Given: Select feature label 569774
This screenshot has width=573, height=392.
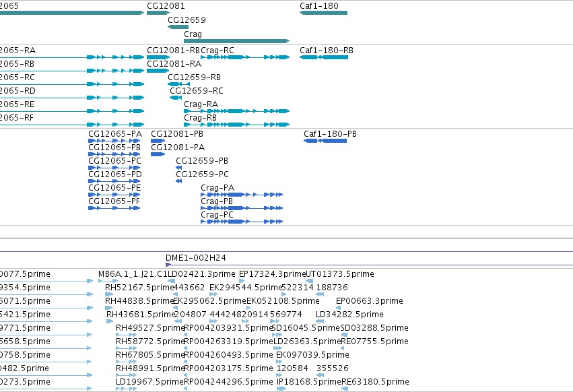Looking at the screenshot, I should pyautogui.click(x=285, y=315).
